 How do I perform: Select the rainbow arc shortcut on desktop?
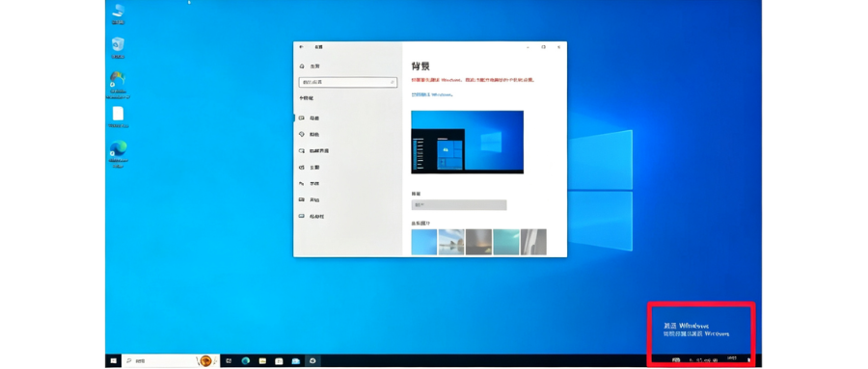click(118, 85)
